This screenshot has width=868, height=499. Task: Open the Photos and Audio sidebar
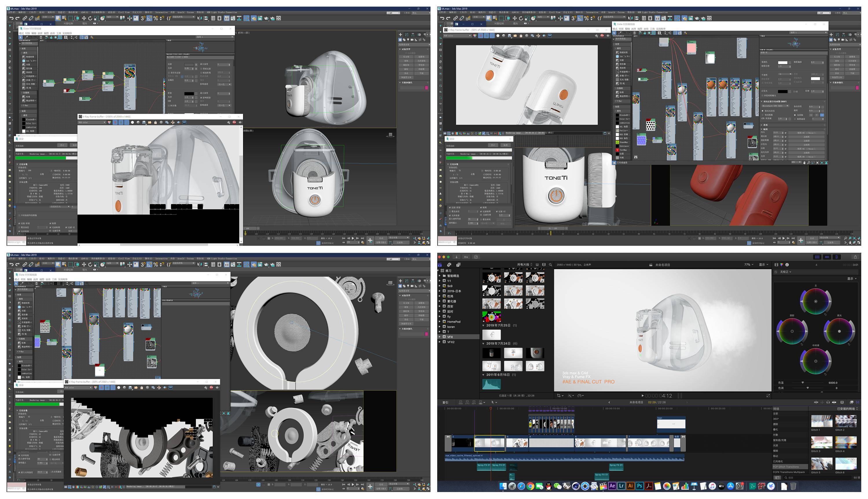coord(449,265)
